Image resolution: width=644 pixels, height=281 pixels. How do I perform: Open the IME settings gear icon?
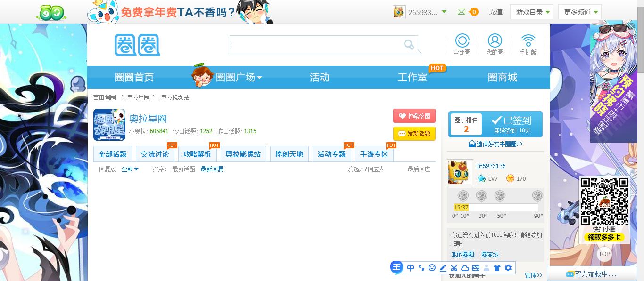click(x=508, y=268)
